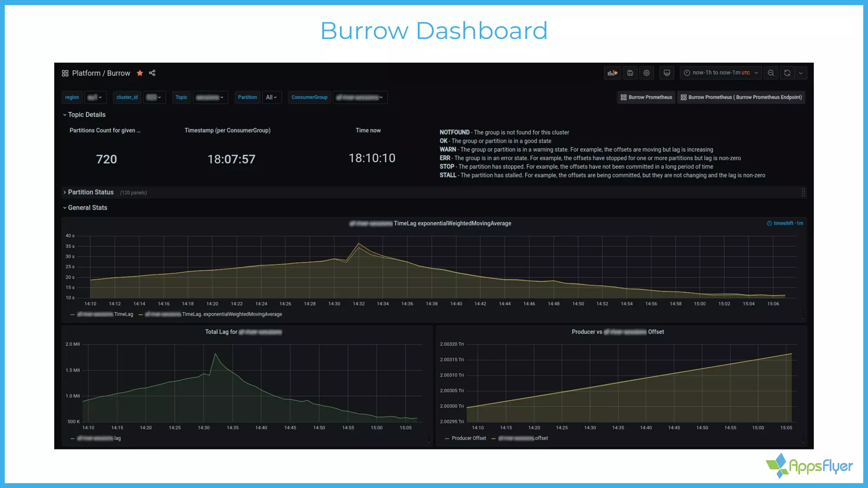Click the Partition Status row drag handle
Image resolution: width=868 pixels, height=488 pixels.
(x=803, y=192)
